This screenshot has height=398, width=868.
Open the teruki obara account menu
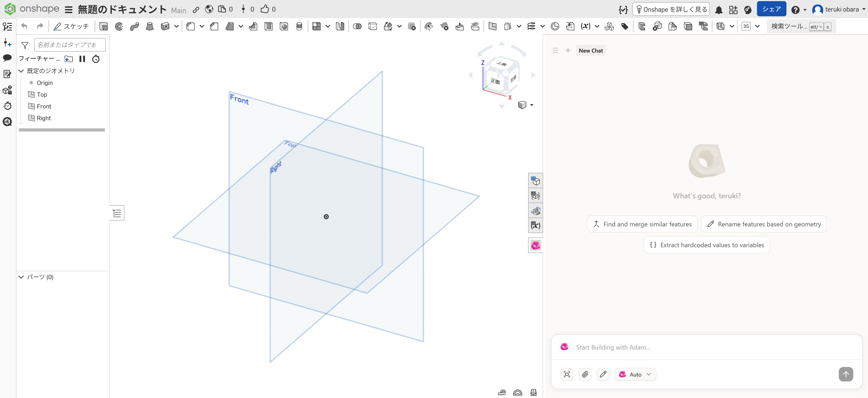click(x=838, y=10)
